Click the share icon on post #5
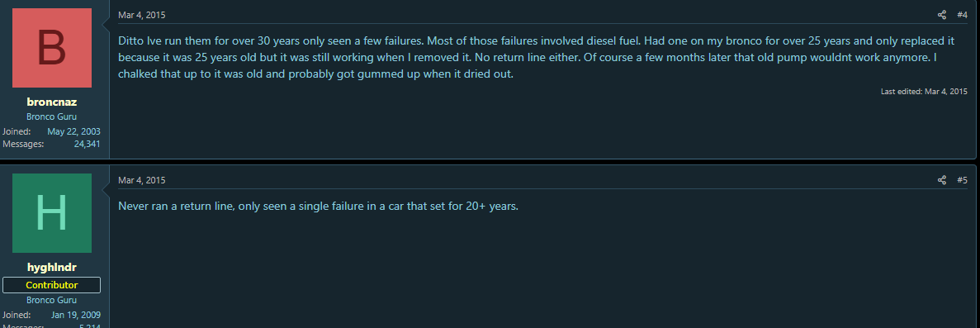 [942, 180]
